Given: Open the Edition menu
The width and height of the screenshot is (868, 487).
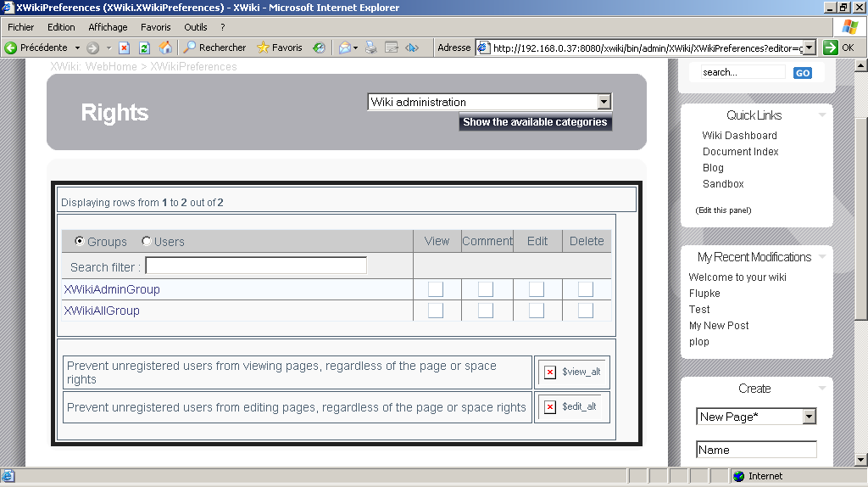Looking at the screenshot, I should (61, 27).
